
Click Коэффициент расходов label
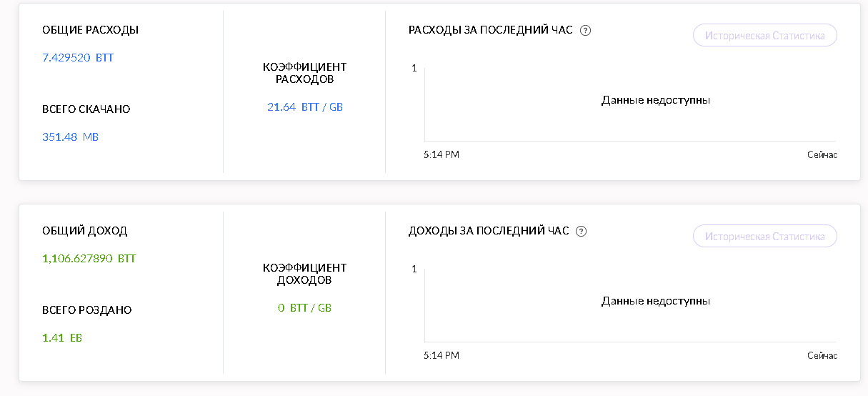[x=304, y=73]
